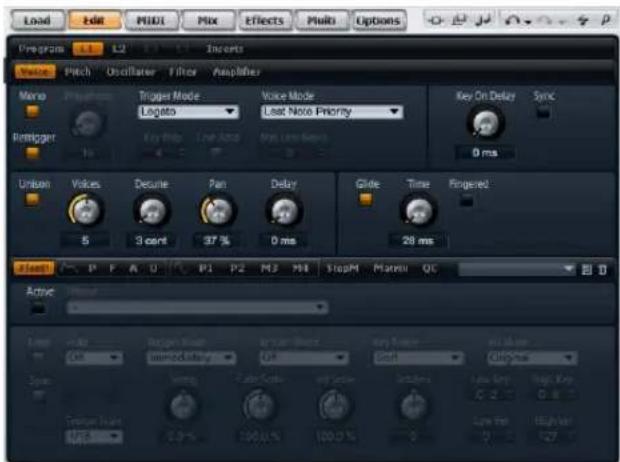Image resolution: width=620 pixels, height=462 pixels.
Task: Toggle the Active button
Action: click(38, 307)
